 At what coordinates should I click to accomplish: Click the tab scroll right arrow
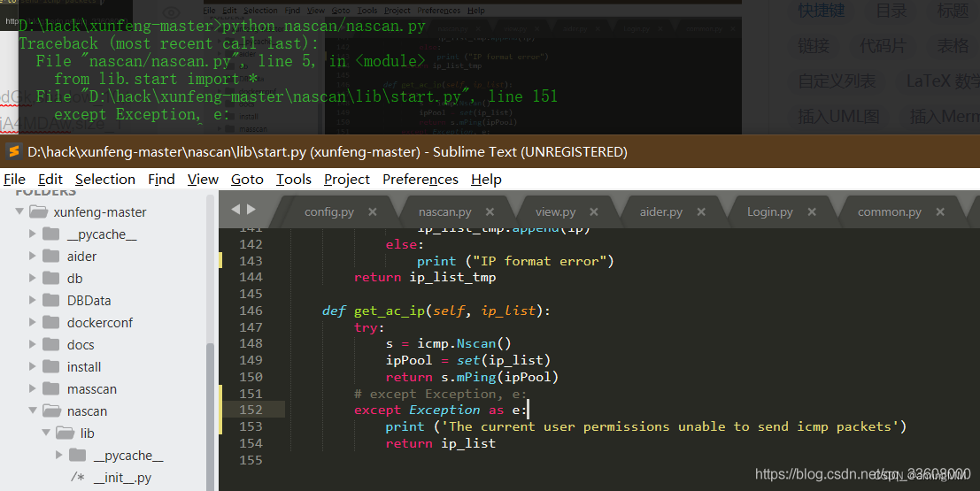[251, 210]
